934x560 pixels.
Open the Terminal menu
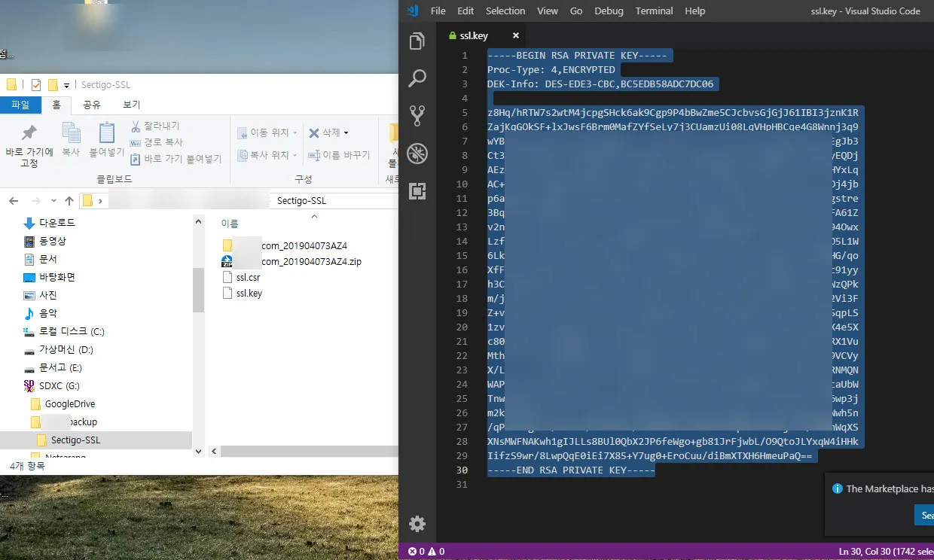pos(654,11)
